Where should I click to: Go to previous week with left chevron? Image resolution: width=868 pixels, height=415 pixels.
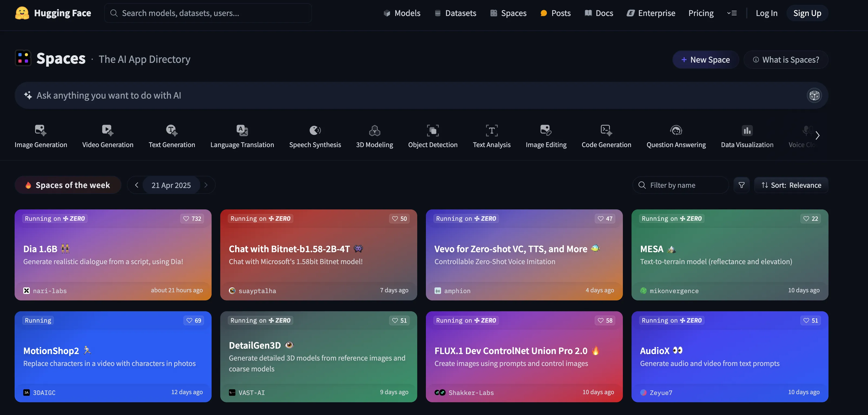click(x=136, y=185)
